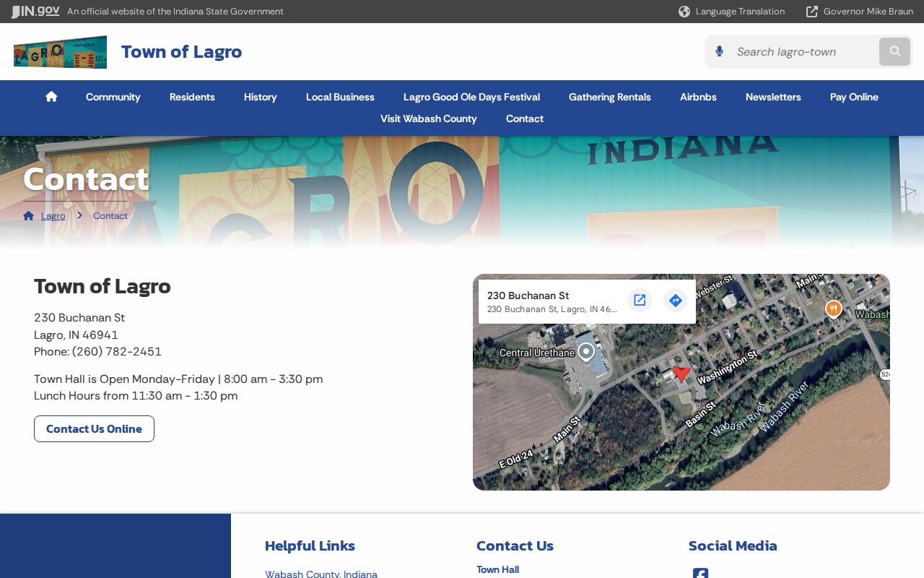Click the phone number (260) 782-2451

(x=116, y=351)
